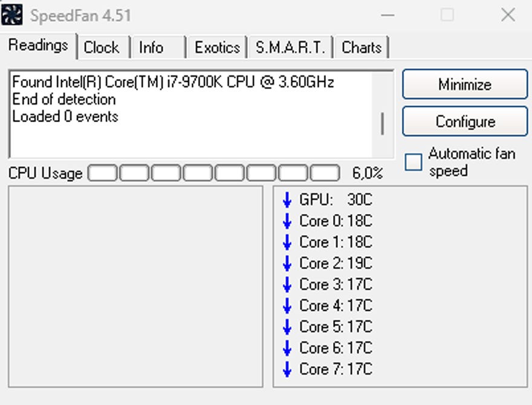Screen dimensions: 532x405
Task: Close the SpeedFan window
Action: 508,15
